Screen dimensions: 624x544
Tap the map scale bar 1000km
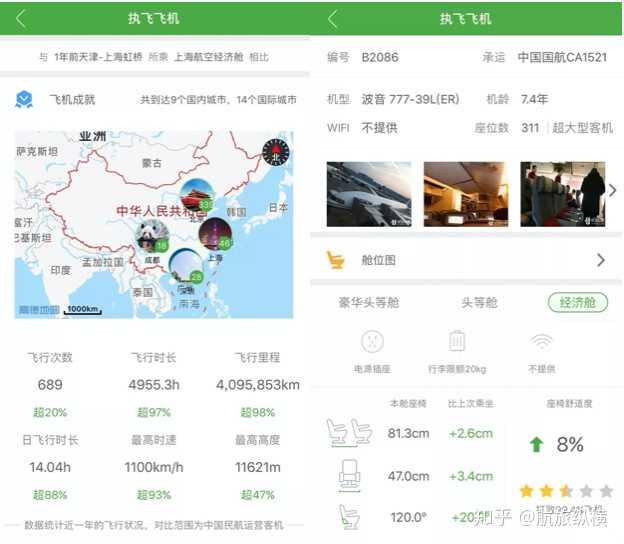point(83,310)
